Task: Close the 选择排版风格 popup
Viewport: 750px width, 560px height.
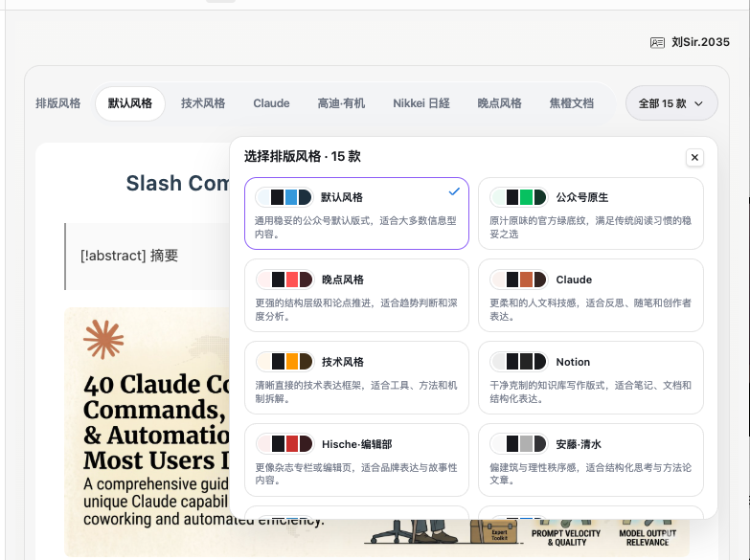Action: pyautogui.click(x=694, y=157)
